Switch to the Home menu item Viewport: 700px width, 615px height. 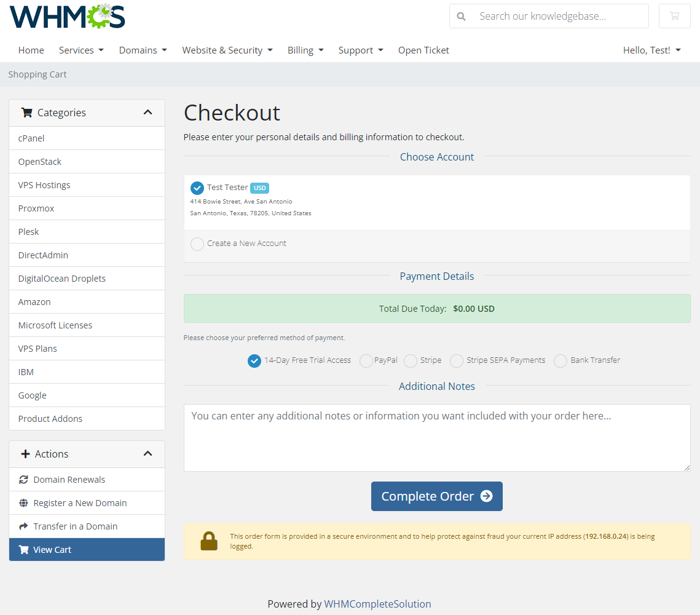[31, 50]
